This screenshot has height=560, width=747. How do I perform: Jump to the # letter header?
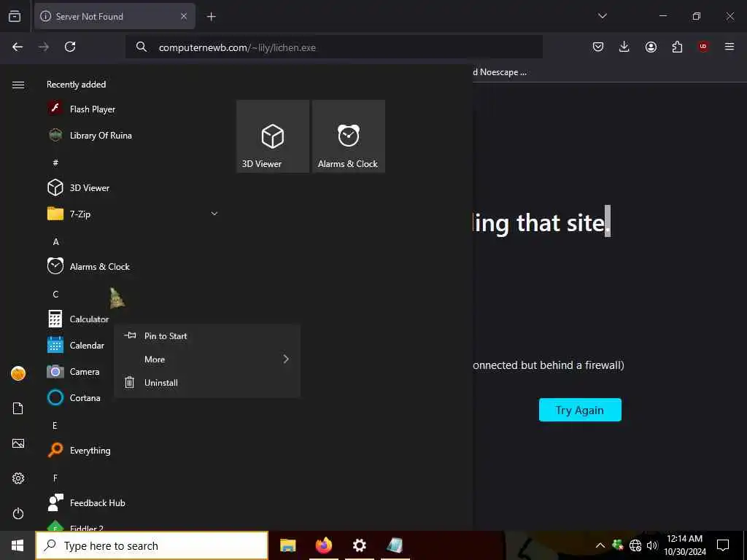click(55, 163)
